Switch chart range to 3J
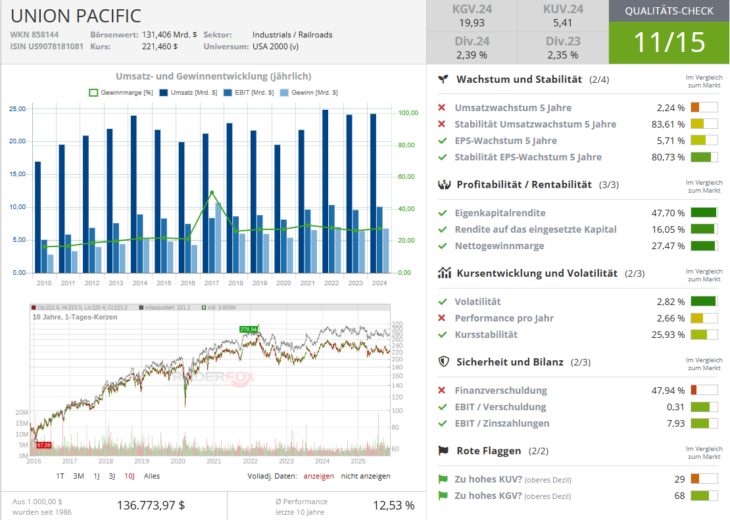 coord(112,476)
